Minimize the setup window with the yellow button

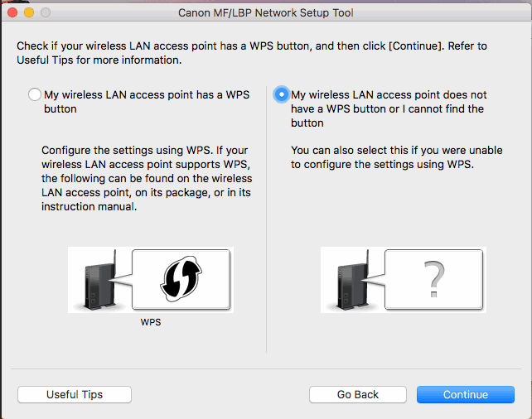pyautogui.click(x=28, y=13)
